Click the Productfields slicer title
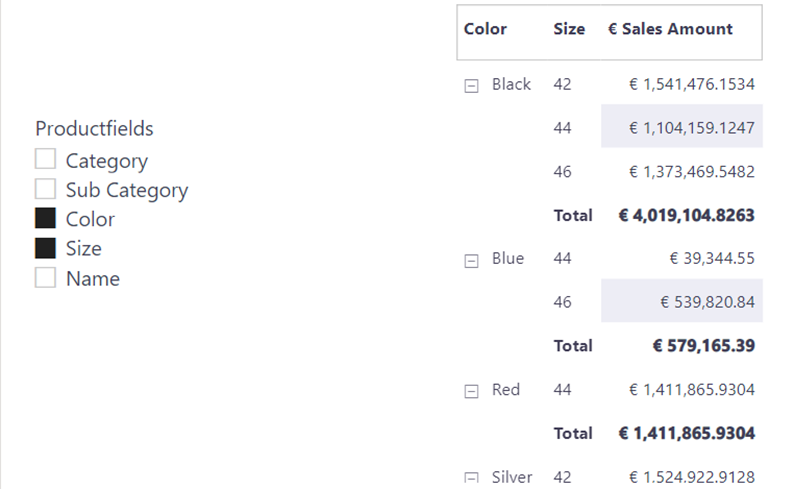This screenshot has height=489, width=794. coord(94,128)
